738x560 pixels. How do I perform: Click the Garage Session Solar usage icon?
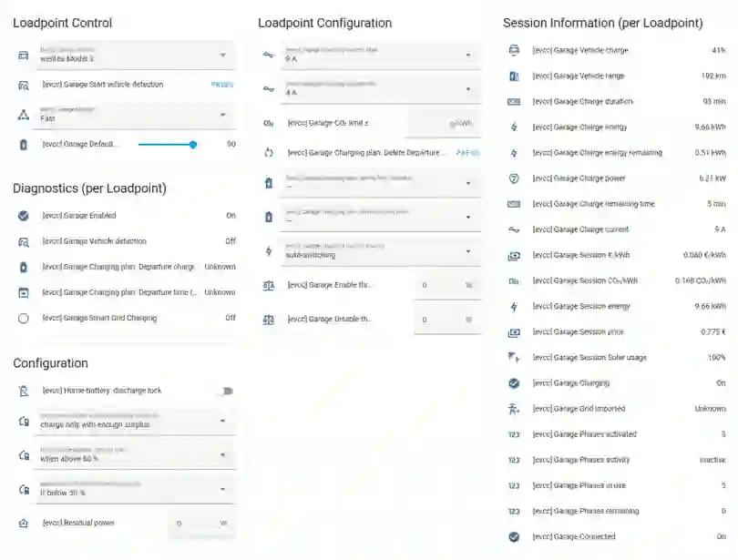[514, 358]
